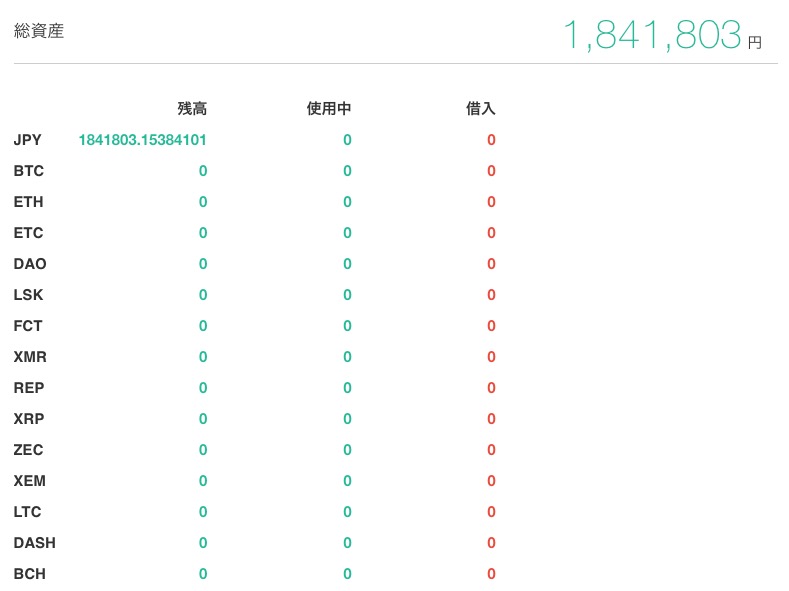Click the 使用中 column header
This screenshot has width=789, height=591.
pos(329,108)
